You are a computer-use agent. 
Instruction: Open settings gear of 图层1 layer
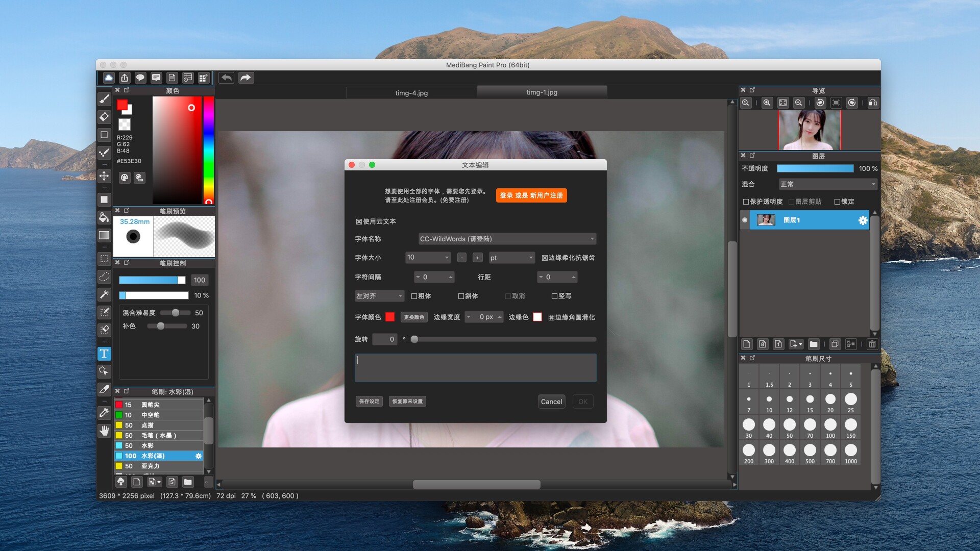863,220
